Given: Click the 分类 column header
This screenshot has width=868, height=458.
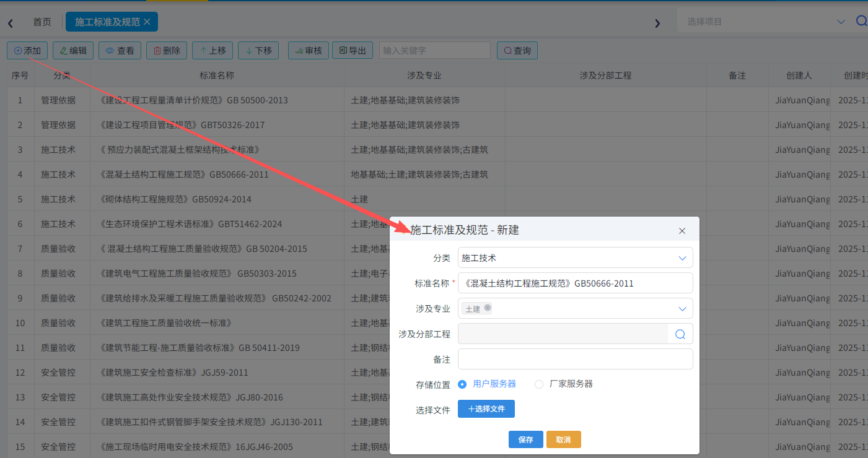Looking at the screenshot, I should [62, 76].
